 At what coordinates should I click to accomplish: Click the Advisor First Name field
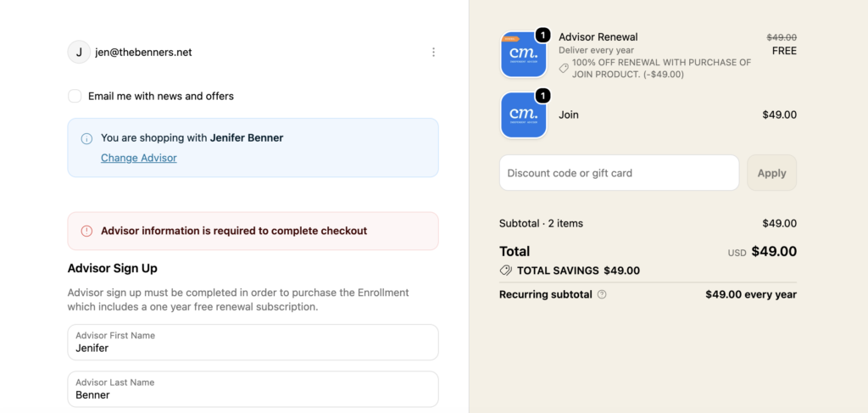pyautogui.click(x=253, y=342)
